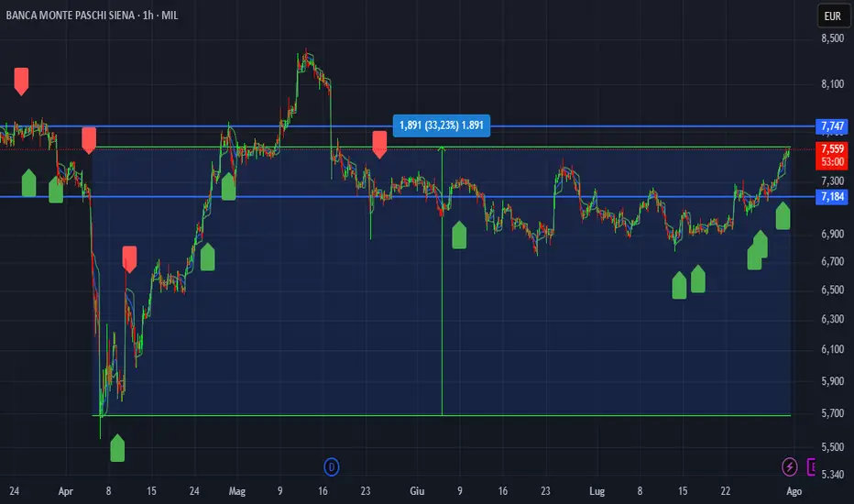Image resolution: width=854 pixels, height=504 pixels.
Task: Click the green buy arrow nearest to Ago
Action: [783, 215]
